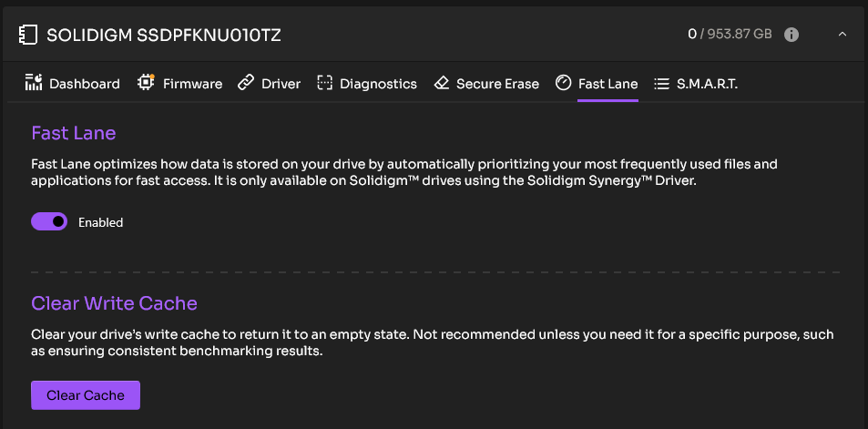The image size is (868, 429).
Task: Select the Secure Erase tab
Action: 486,84
